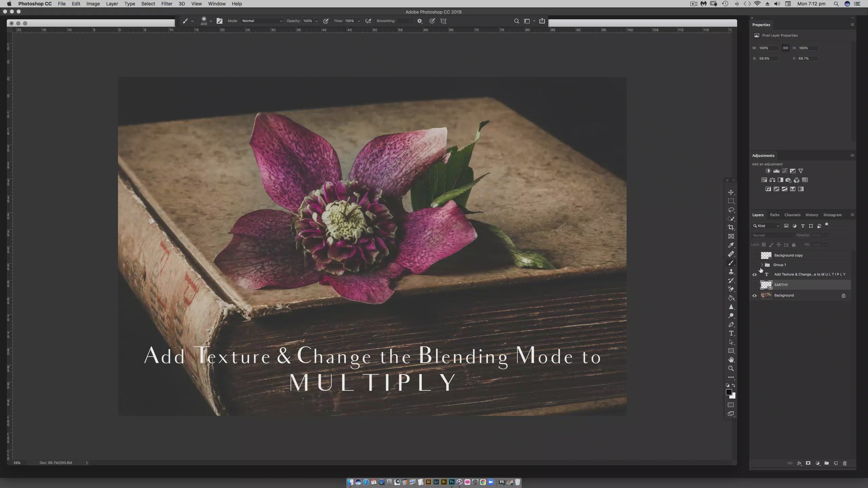Open the brush Mode dropdown
The width and height of the screenshot is (868, 488).
coord(262,21)
